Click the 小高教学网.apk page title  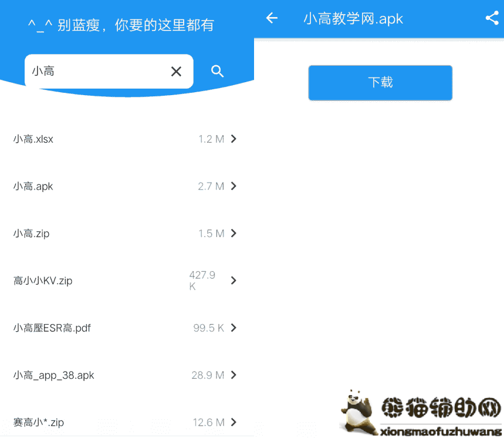(x=353, y=19)
